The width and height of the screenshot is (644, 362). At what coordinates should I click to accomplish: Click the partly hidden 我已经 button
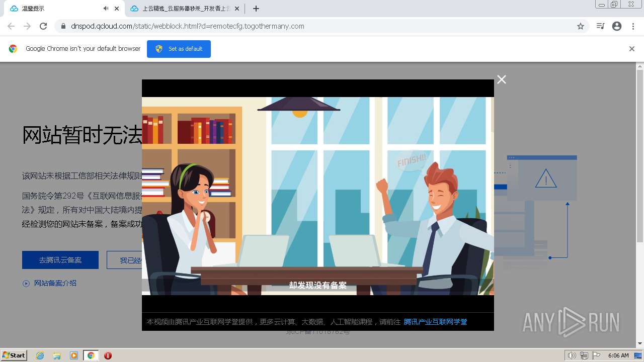[124, 260]
